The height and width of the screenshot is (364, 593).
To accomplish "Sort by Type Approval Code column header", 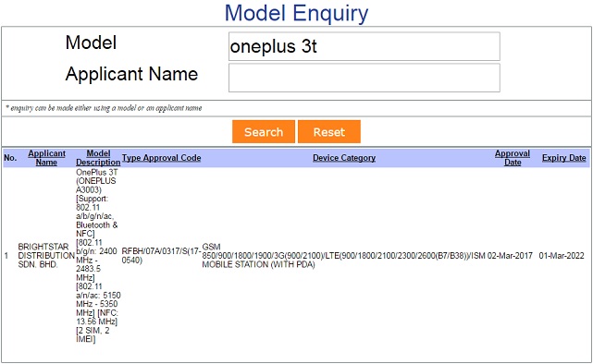I will [x=161, y=158].
